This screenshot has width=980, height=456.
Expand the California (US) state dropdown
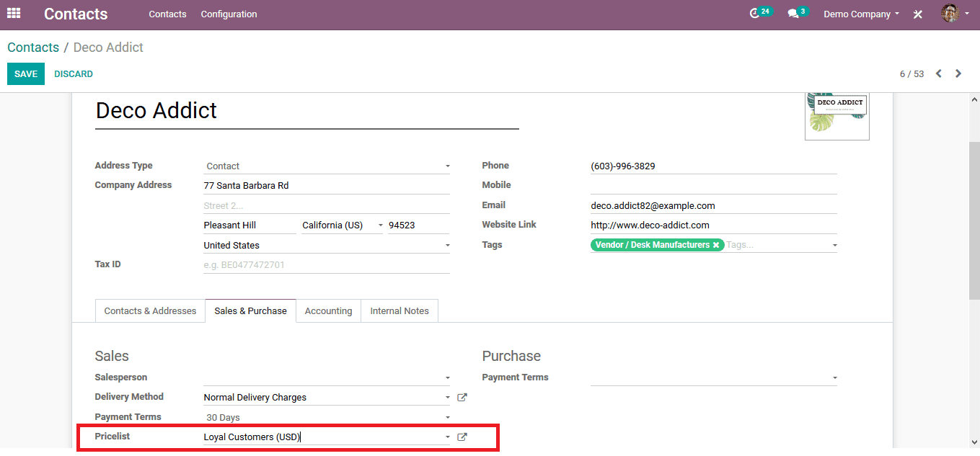click(x=381, y=225)
